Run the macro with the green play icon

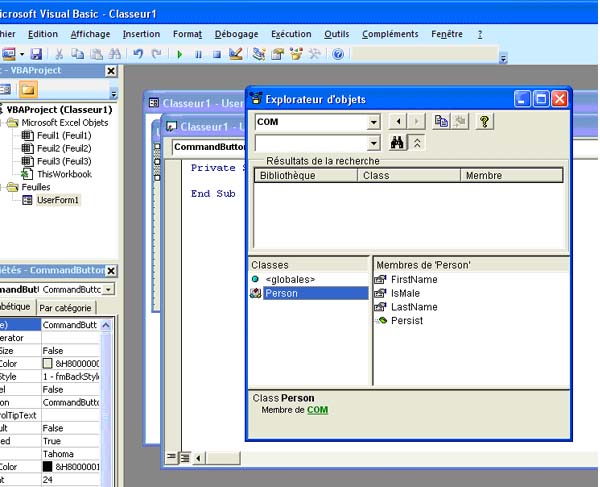[x=179, y=54]
